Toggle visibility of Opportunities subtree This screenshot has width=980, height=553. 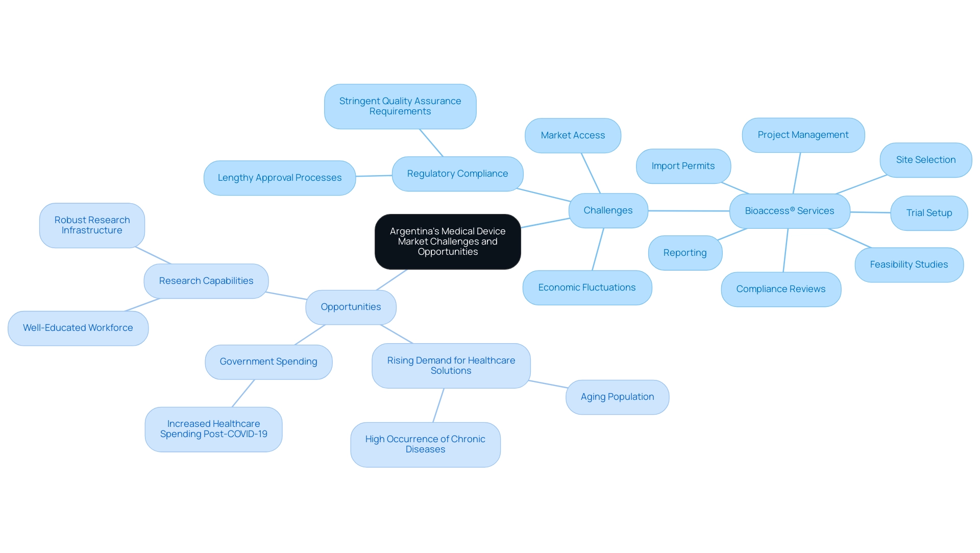point(349,306)
